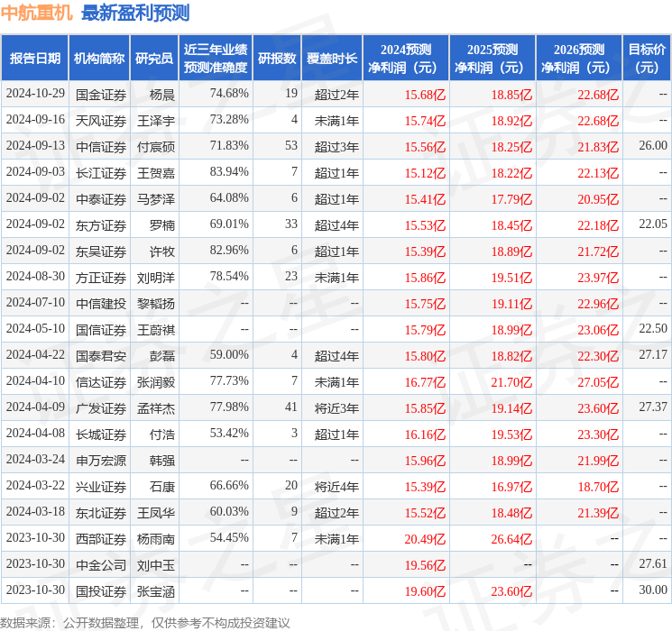Click analyst name 杨晨

[x=162, y=95]
